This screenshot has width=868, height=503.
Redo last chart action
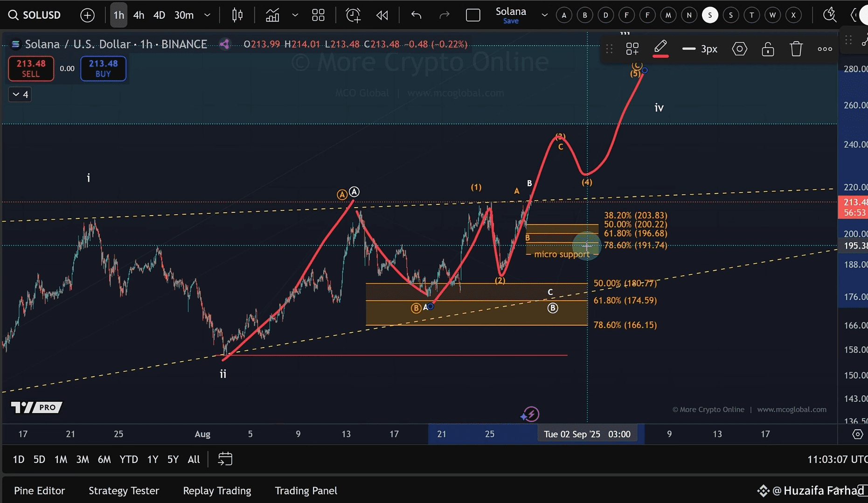coord(444,15)
